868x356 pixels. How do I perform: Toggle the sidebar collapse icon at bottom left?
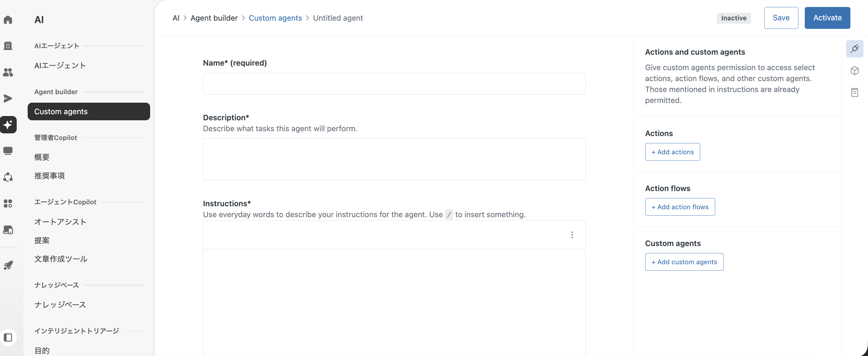pos(8,337)
